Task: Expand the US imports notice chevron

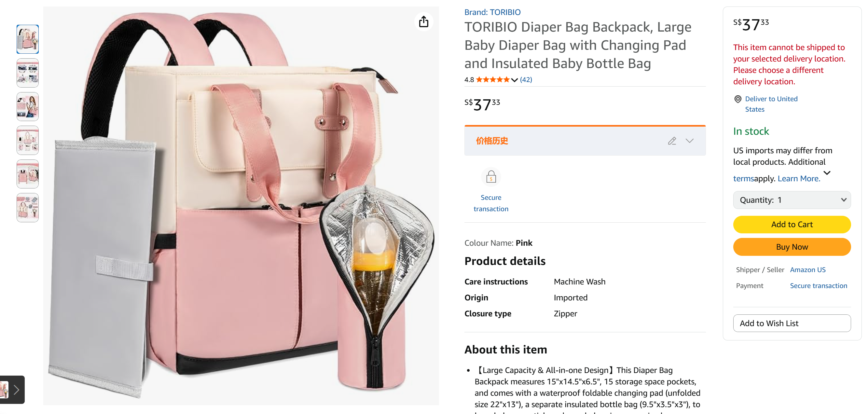Action: click(x=827, y=173)
